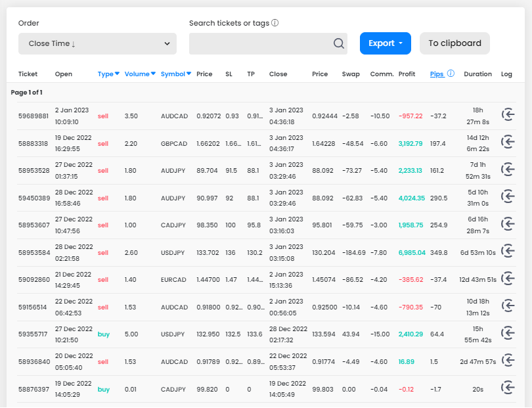This screenshot has height=408, width=532.
Task: Open the Type column filter
Action: (108, 74)
